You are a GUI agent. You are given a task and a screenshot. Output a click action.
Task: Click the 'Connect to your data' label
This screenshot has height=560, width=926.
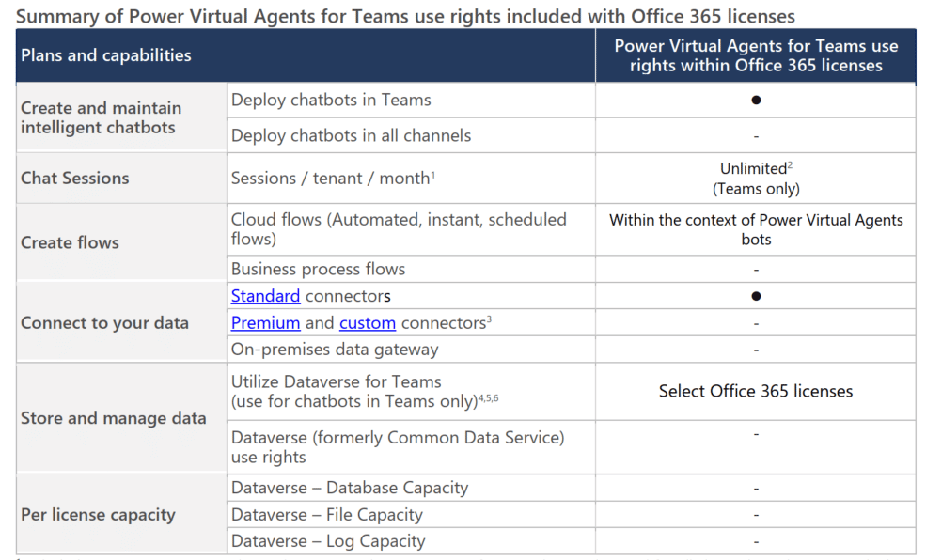point(121,323)
